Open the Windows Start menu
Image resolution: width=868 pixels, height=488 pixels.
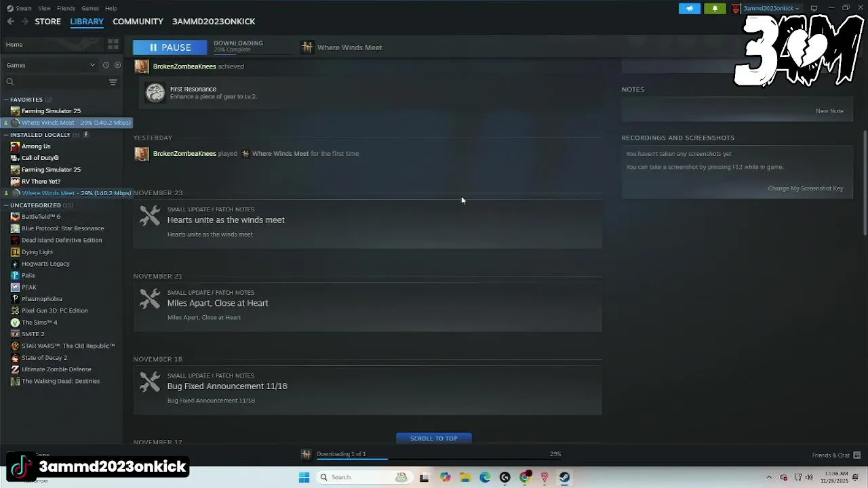click(304, 477)
